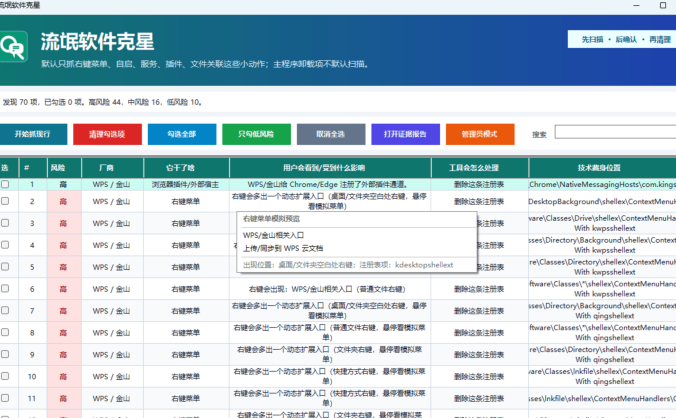The image size is (676, 418).
Task: Tick the checkbox for row 3
Action: [x=5, y=223]
